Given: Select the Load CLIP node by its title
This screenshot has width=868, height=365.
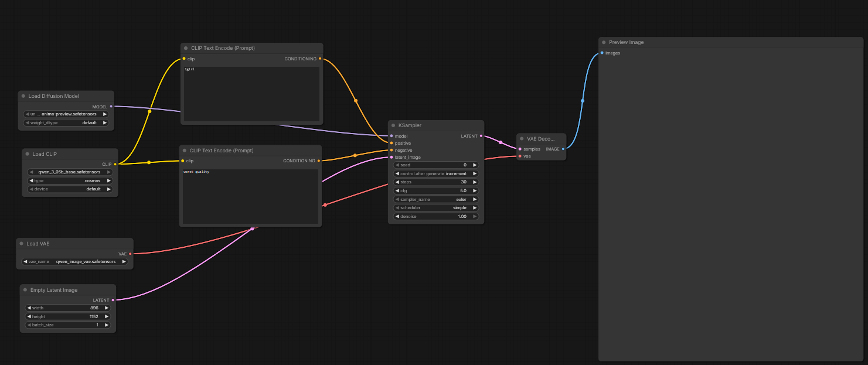Looking at the screenshot, I should 45,154.
